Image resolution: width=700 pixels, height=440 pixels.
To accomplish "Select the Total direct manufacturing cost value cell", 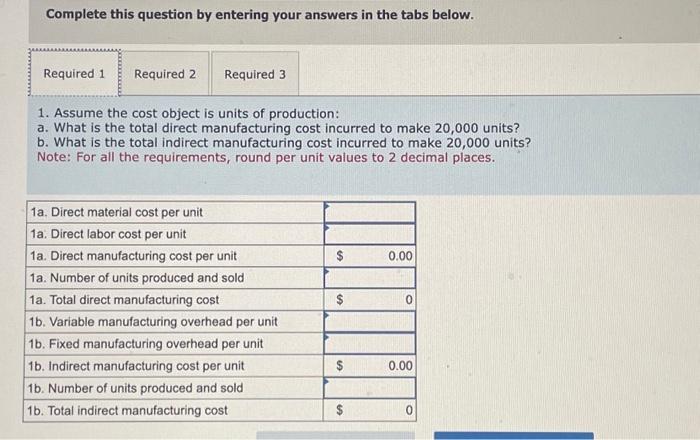I will (370, 299).
